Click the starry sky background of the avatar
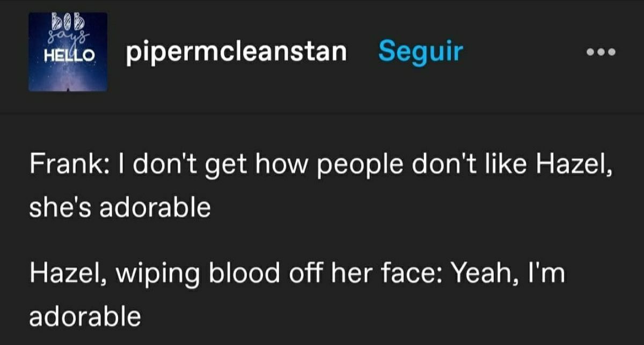This screenshot has height=345, width=644. coord(68,76)
